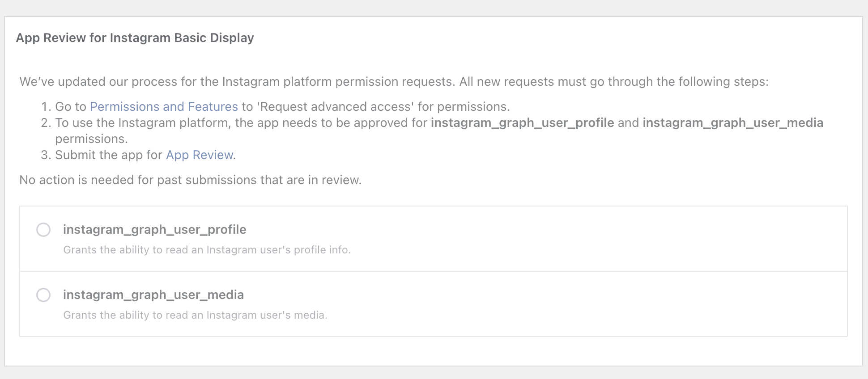Select the unchecked circle beside instagram_graph_user_profile
The height and width of the screenshot is (379, 868).
pos(43,230)
